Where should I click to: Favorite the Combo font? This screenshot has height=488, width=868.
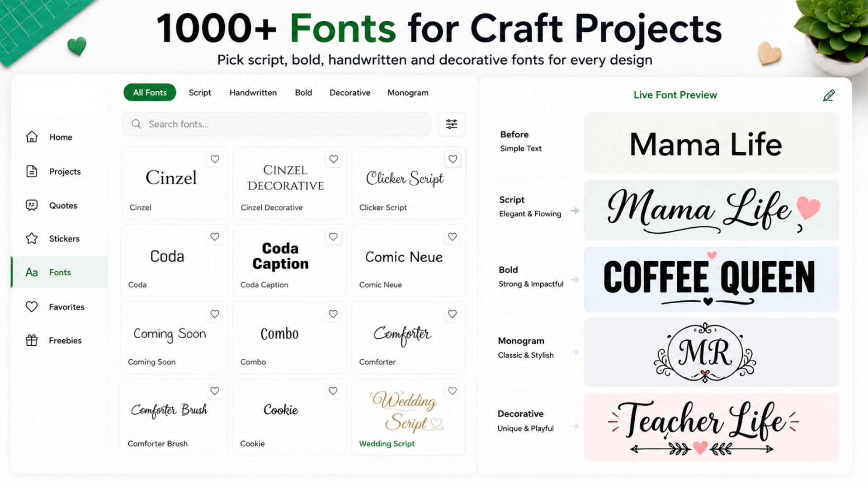(333, 314)
